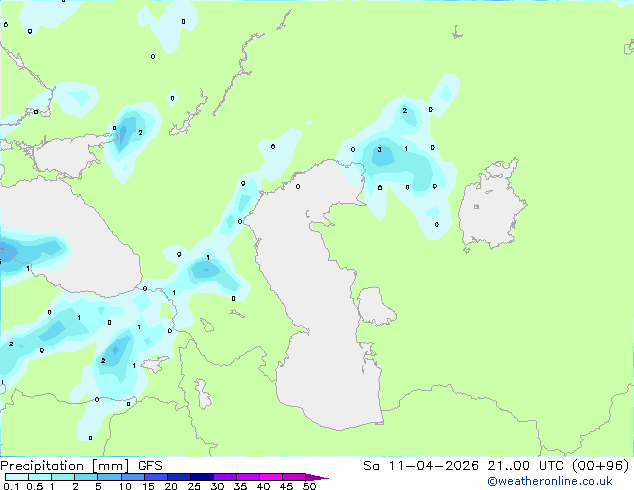Click the 45–50 mm legend color swatch

tap(294, 477)
